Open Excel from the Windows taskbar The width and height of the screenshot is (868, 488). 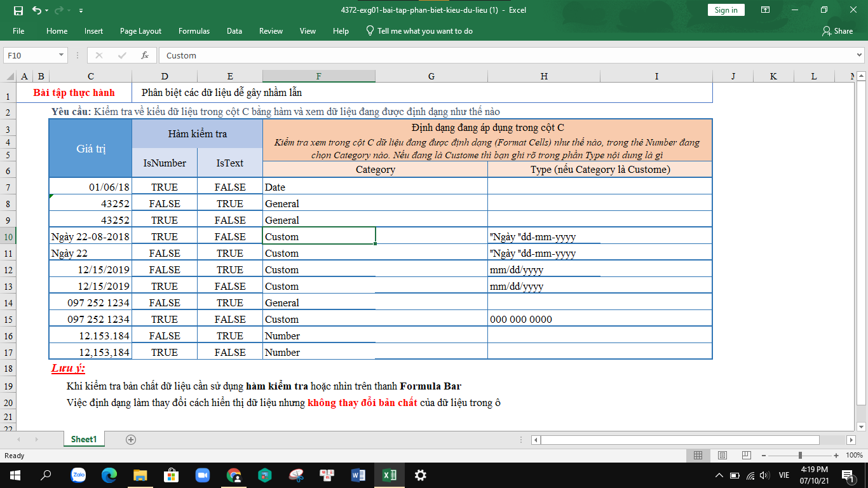(389, 475)
